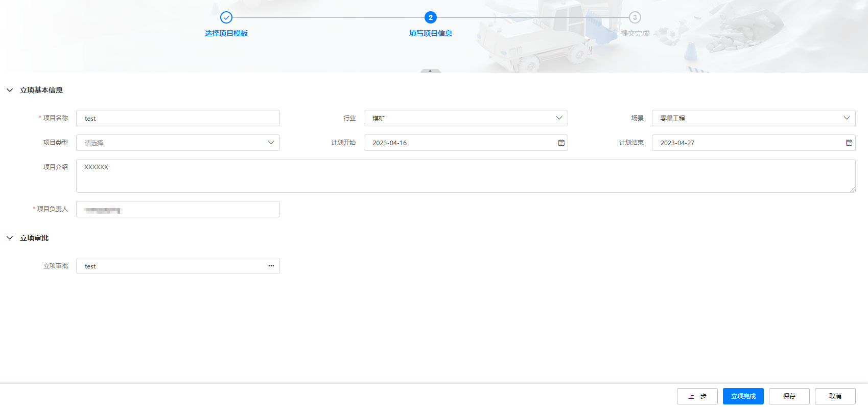Click the 立项完成 button

tap(743, 396)
